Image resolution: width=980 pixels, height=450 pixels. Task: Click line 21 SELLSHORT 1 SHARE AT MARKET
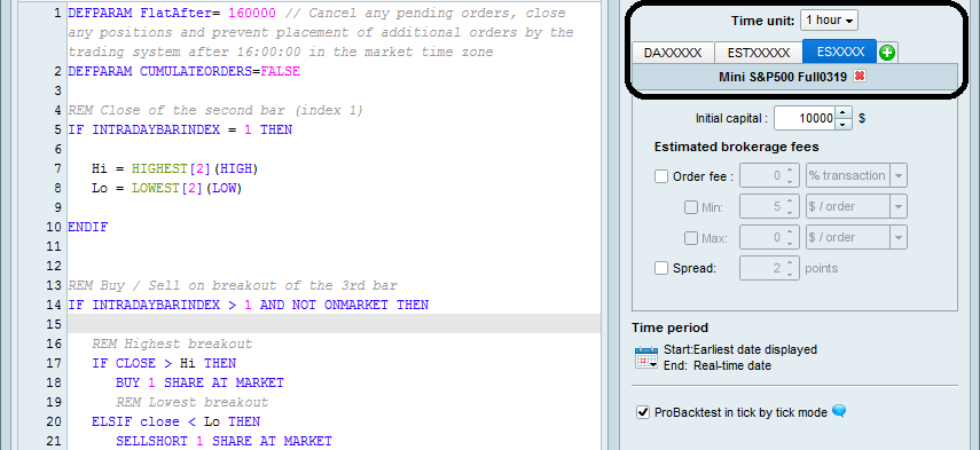(224, 441)
